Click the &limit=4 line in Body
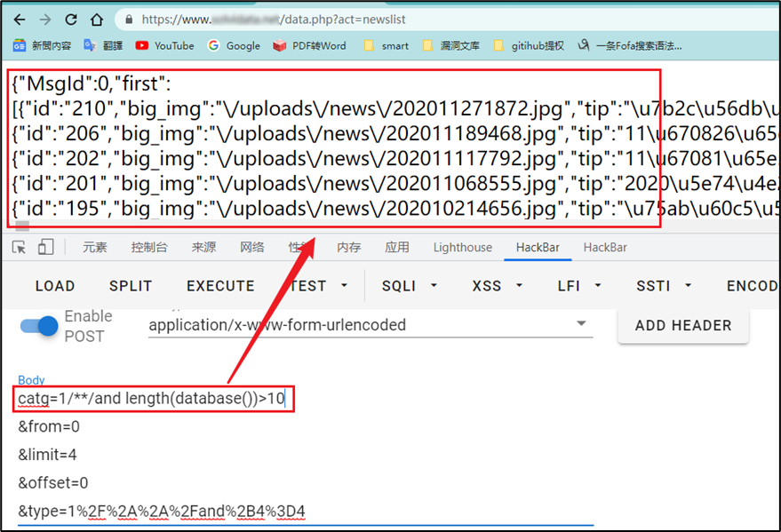Screen dimensions: 781x532 (47, 455)
